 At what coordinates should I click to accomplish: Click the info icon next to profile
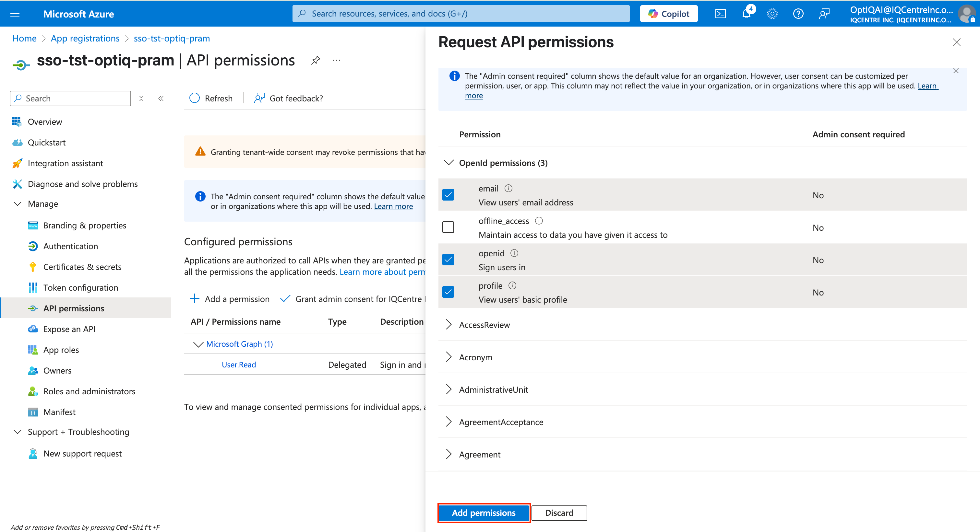(x=512, y=285)
